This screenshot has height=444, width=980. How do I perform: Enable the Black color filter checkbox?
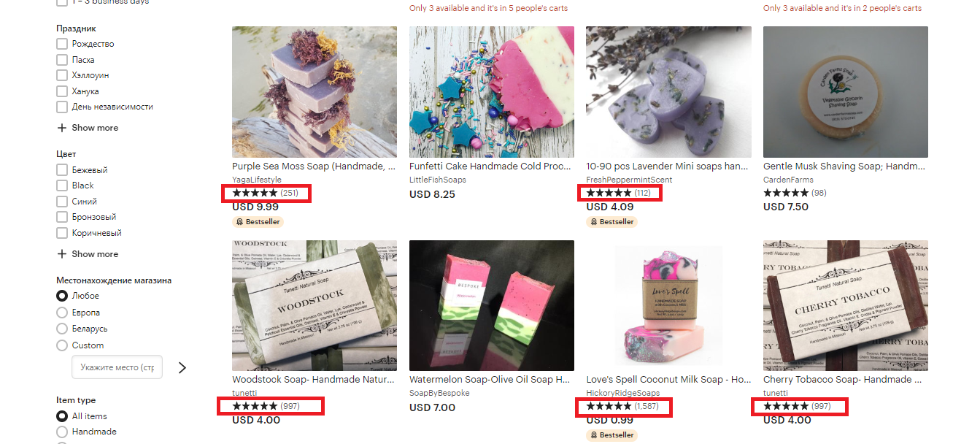tap(62, 185)
